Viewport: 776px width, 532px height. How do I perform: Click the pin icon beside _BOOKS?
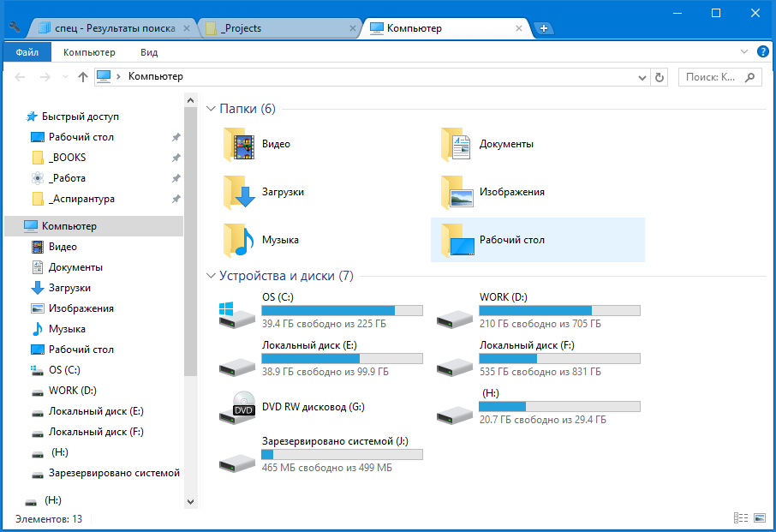coord(176,158)
